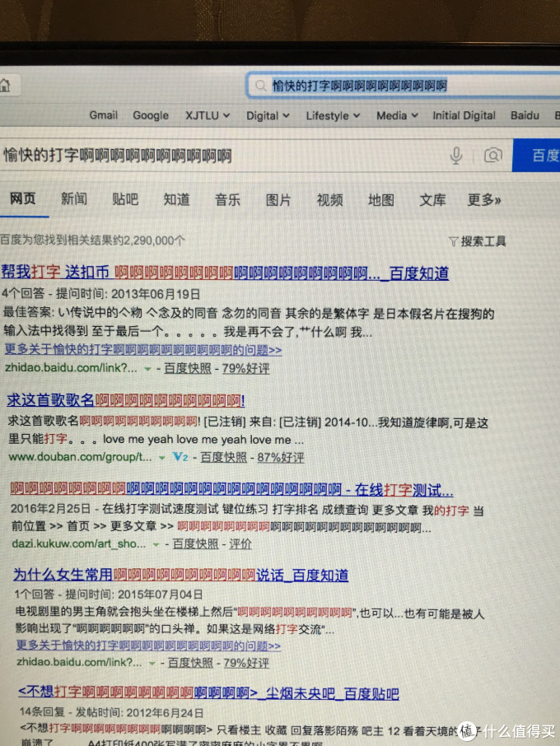The height and width of the screenshot is (746, 560).
Task: Click www.douban.com/group/t... URL text
Action: (x=81, y=457)
